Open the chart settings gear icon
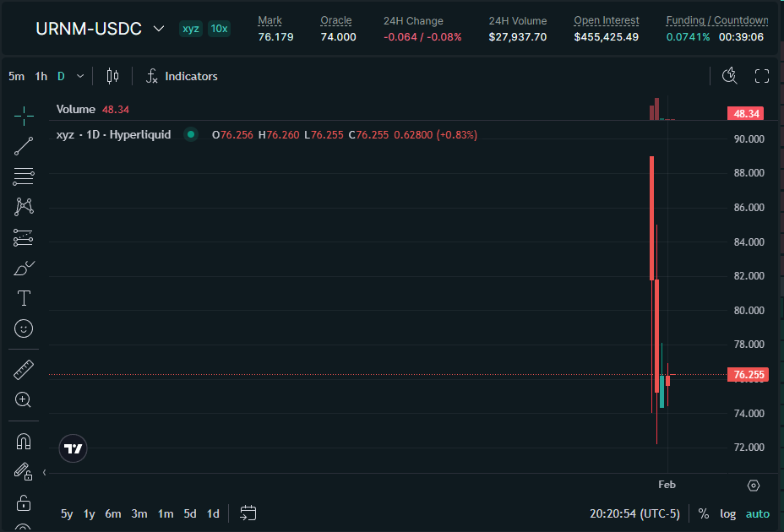Viewport: 784px width, 532px height. pyautogui.click(x=754, y=486)
